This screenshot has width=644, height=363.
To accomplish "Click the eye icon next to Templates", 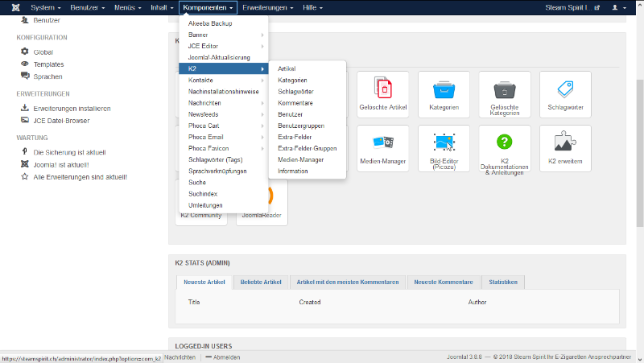I will tap(25, 64).
